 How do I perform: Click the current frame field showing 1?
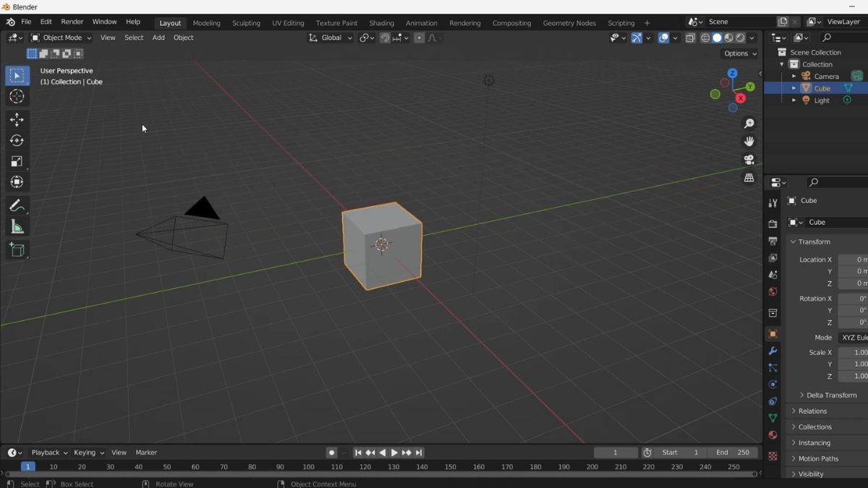(x=616, y=453)
